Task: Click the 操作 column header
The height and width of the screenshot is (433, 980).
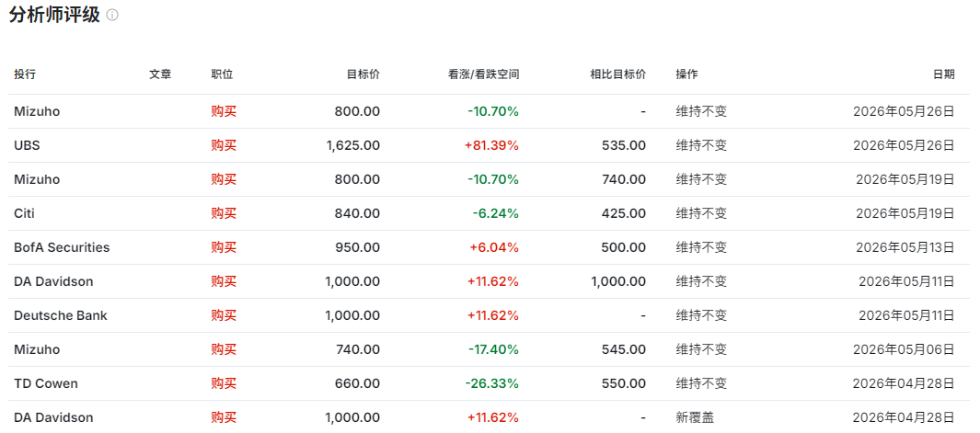Action: point(686,74)
